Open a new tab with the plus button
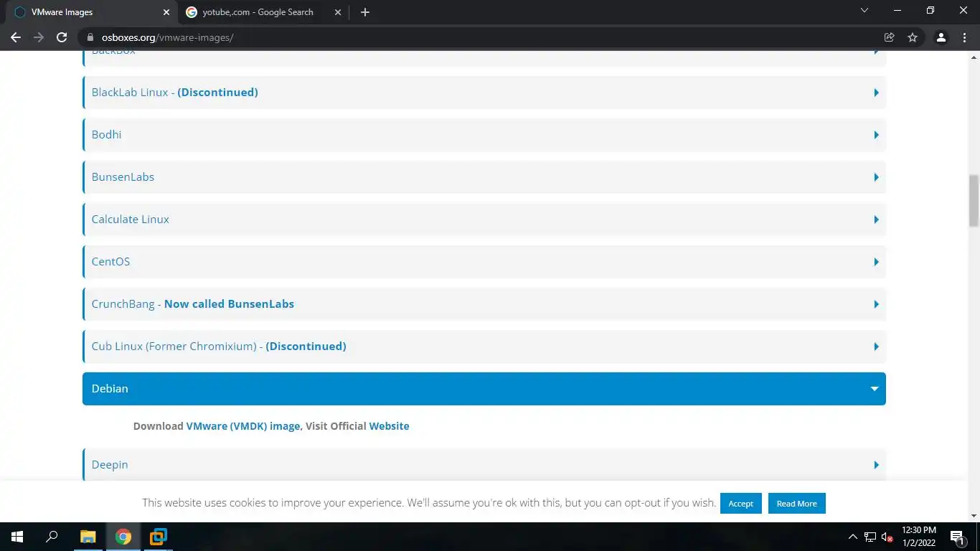 click(x=365, y=12)
